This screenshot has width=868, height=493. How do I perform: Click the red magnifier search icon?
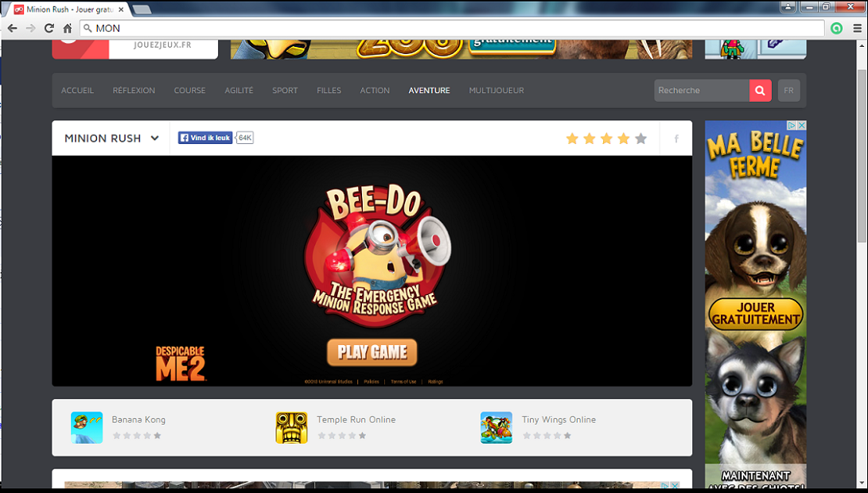tap(759, 90)
